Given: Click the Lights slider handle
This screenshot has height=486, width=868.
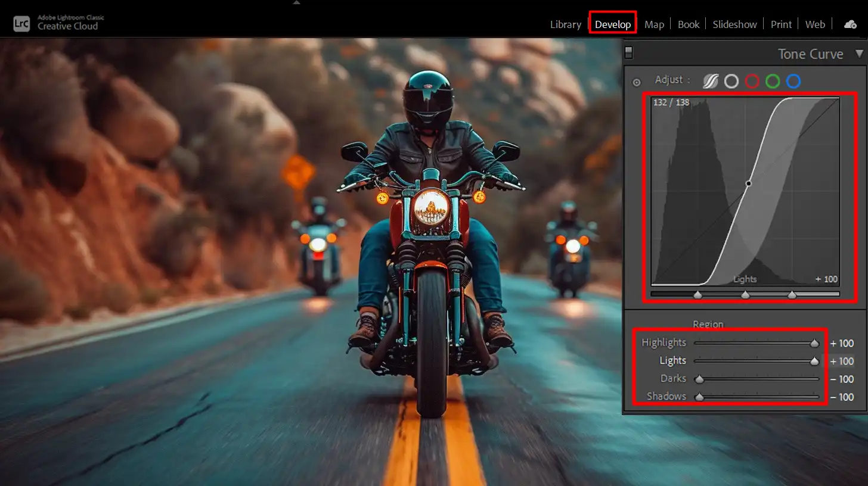Looking at the screenshot, I should click(x=814, y=361).
